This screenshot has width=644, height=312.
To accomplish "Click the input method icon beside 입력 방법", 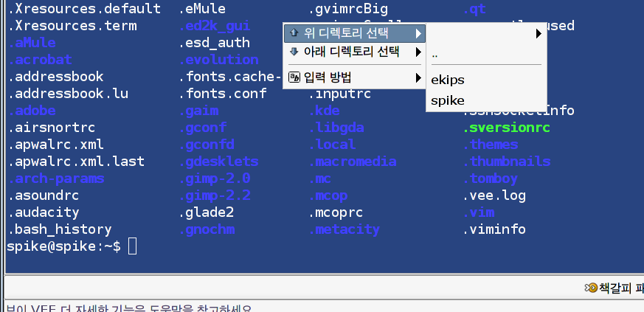I will (x=294, y=77).
